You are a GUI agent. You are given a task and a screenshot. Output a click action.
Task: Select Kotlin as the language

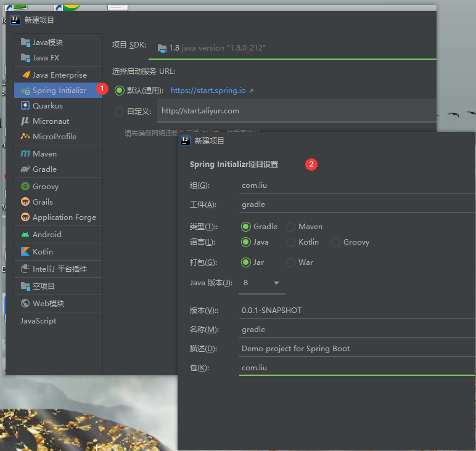click(x=290, y=242)
